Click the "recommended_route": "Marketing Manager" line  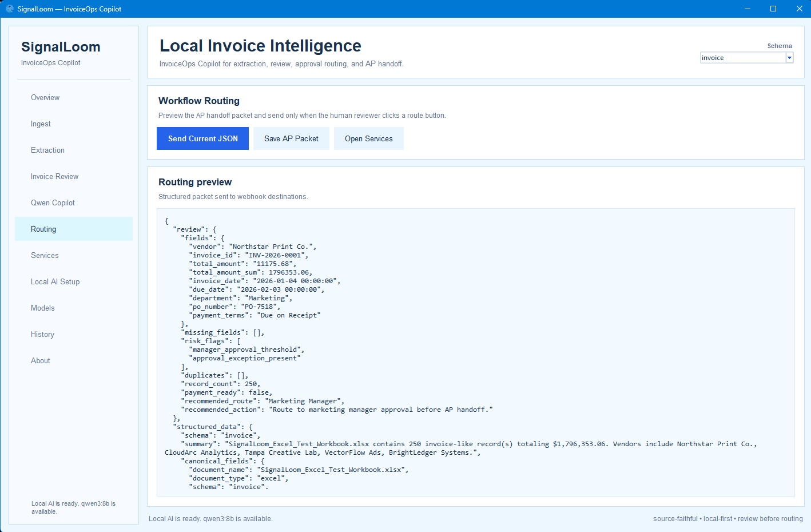click(x=263, y=401)
